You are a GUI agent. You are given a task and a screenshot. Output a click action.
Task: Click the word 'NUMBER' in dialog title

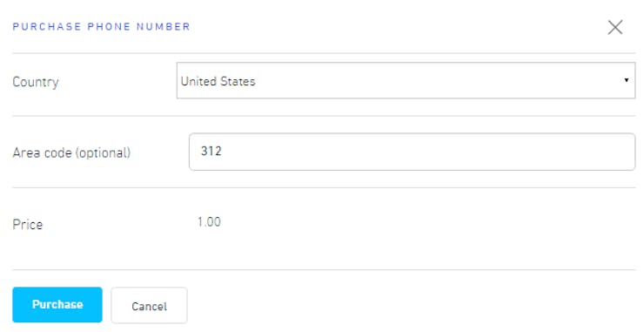pyautogui.click(x=163, y=26)
